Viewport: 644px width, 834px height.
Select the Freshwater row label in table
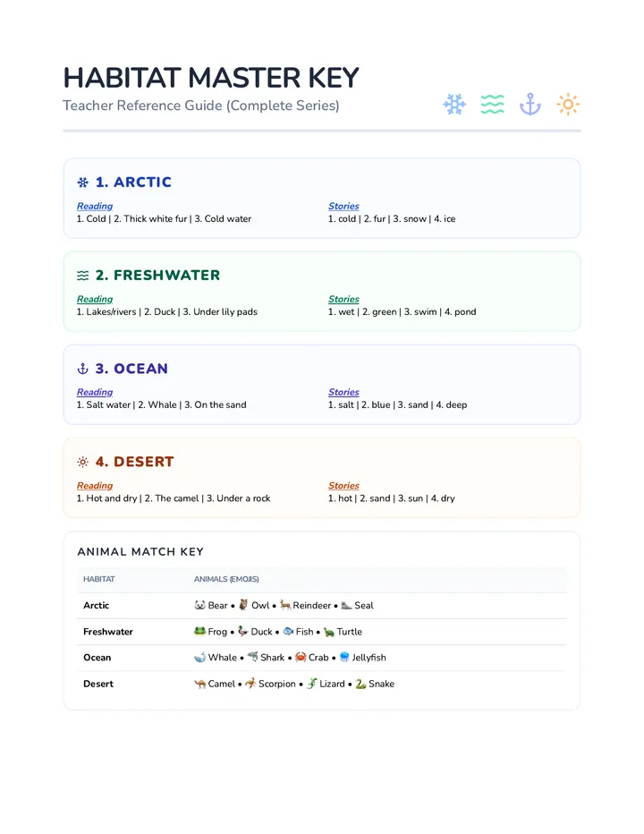coord(108,632)
